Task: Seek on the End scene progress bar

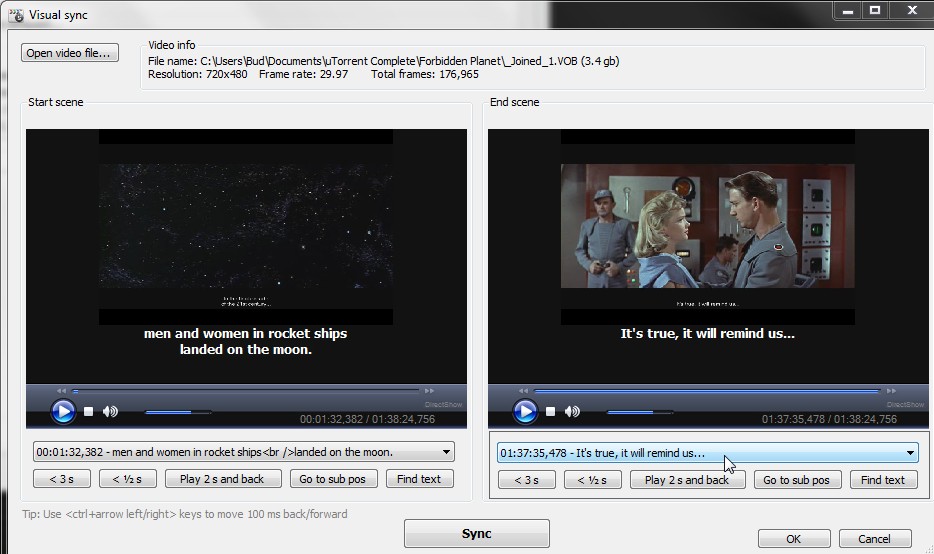Action: [x=708, y=391]
